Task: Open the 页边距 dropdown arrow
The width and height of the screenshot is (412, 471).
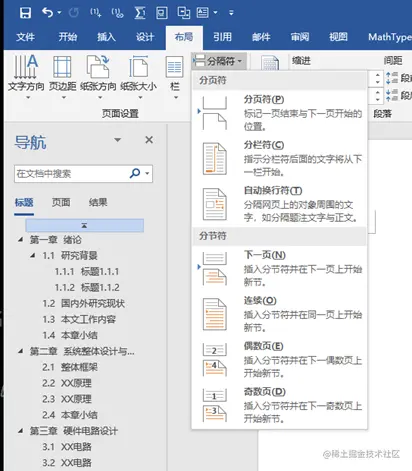Action: coord(64,98)
